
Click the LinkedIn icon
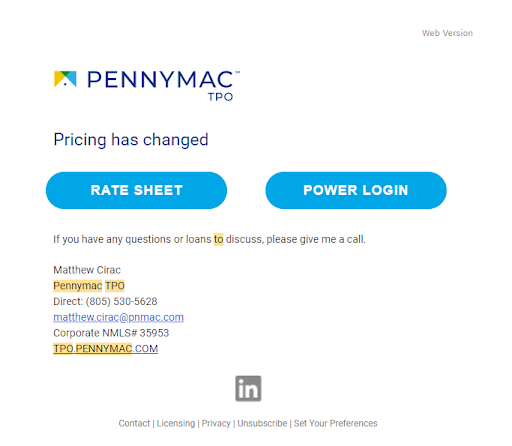coord(248,389)
